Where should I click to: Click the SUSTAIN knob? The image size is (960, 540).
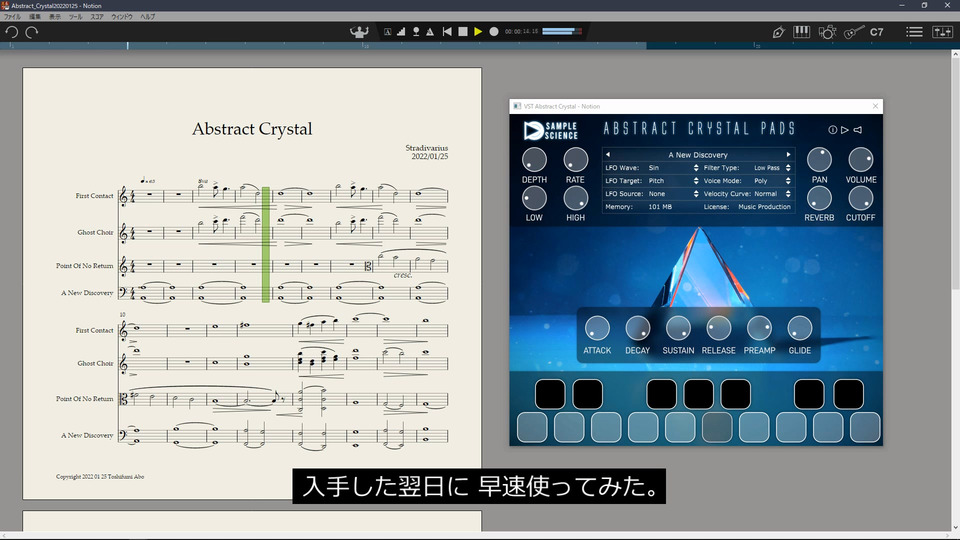pos(678,328)
